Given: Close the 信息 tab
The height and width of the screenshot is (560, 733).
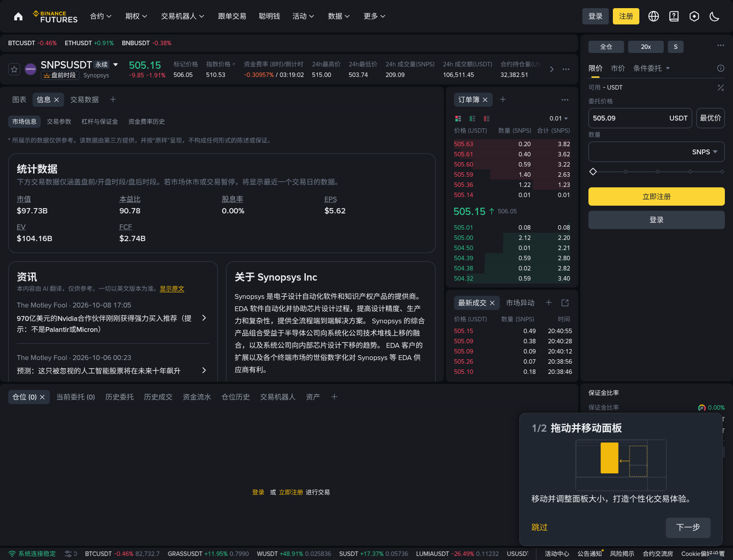Looking at the screenshot, I should pos(57,100).
